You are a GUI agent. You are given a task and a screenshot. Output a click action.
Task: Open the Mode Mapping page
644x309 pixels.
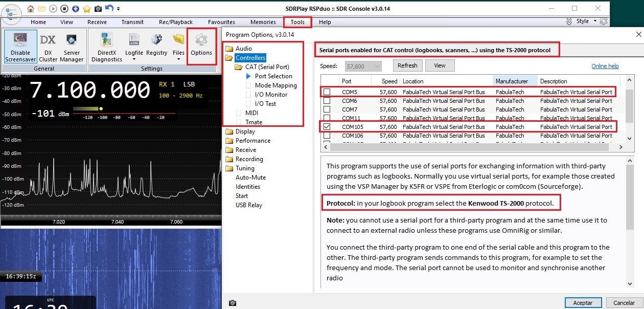point(275,85)
